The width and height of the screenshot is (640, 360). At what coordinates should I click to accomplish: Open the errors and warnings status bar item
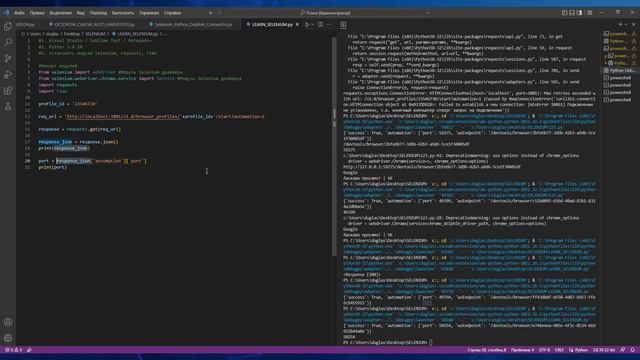click(x=13, y=350)
